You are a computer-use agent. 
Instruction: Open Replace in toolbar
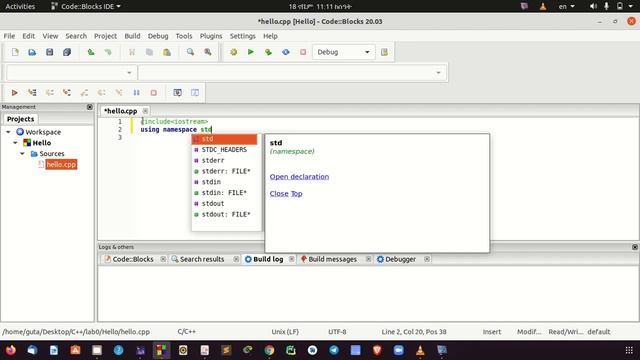(208, 52)
